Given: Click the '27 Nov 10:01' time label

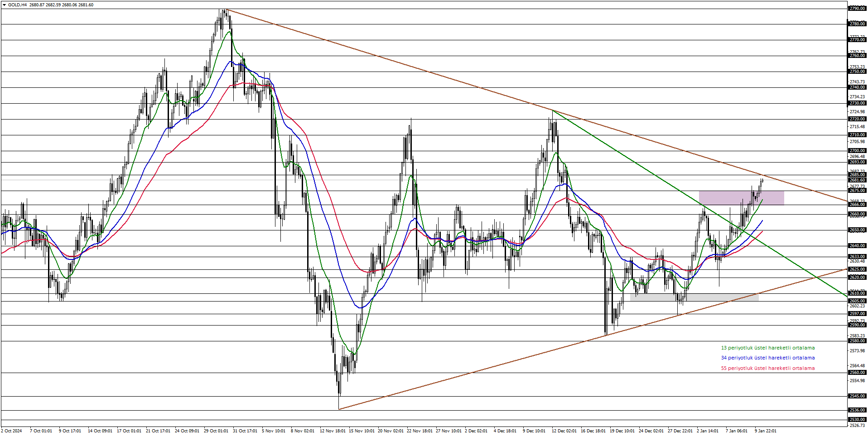Looking at the screenshot, I should 449,431.
